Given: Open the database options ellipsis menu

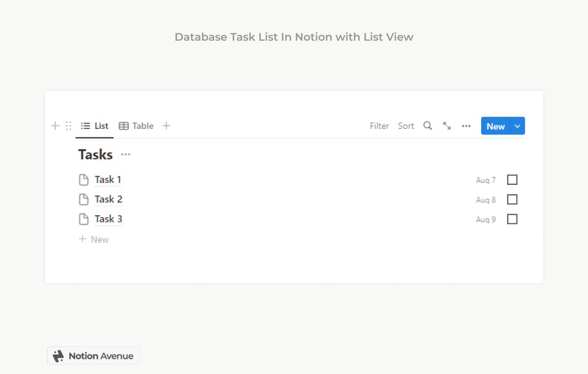Looking at the screenshot, I should 465,125.
